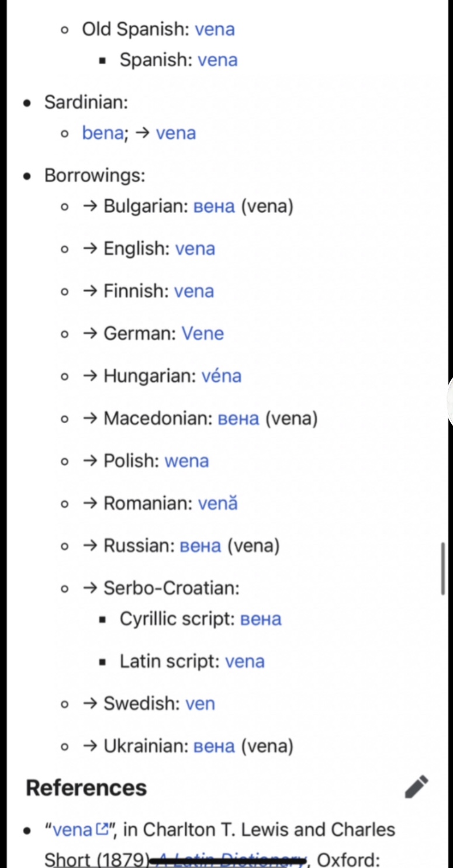Select the Hungarian véna link
The image size is (453, 868).
(221, 376)
